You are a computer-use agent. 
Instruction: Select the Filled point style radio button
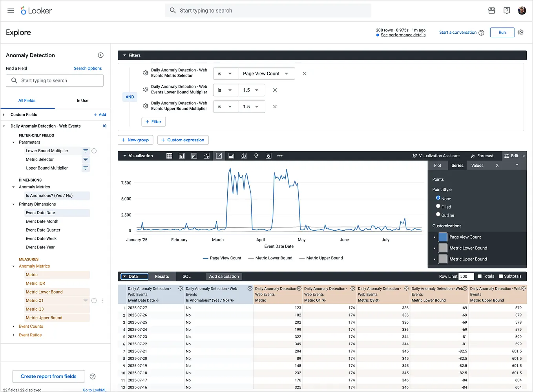tap(438, 207)
